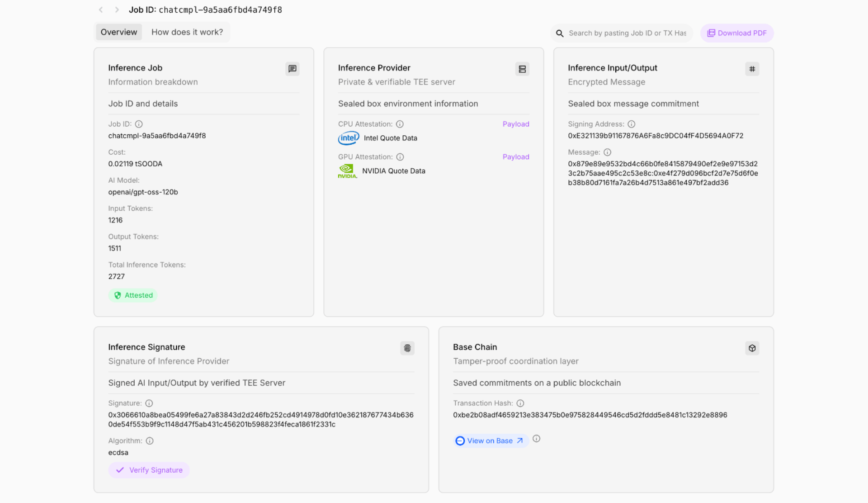Viewport: 868px width, 503px height.
Task: Click the Intel Quote Data text
Action: (390, 138)
